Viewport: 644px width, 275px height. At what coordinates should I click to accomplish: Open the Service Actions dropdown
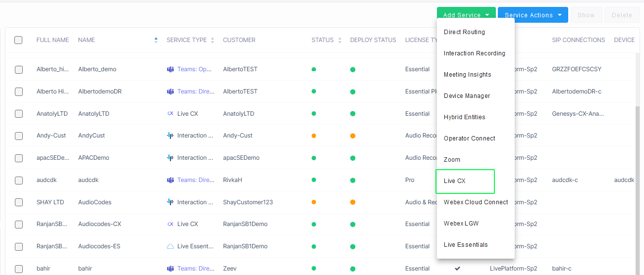[533, 15]
